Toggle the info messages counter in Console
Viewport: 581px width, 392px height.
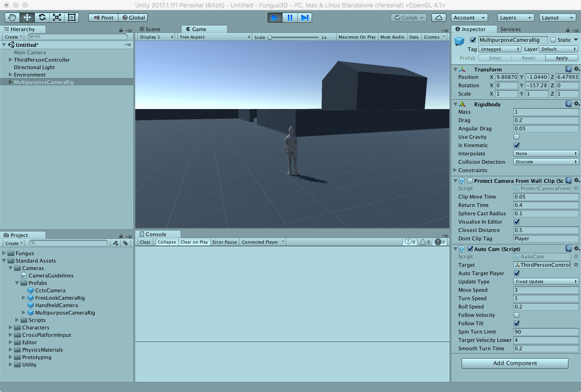pos(410,242)
